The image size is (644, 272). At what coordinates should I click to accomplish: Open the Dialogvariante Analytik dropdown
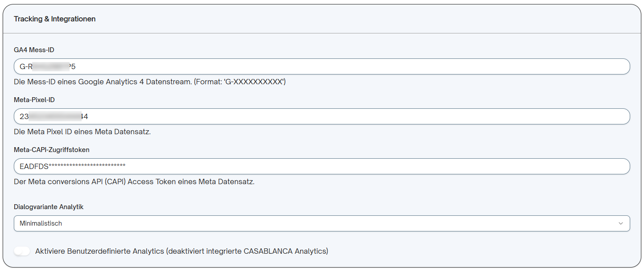[x=322, y=223]
